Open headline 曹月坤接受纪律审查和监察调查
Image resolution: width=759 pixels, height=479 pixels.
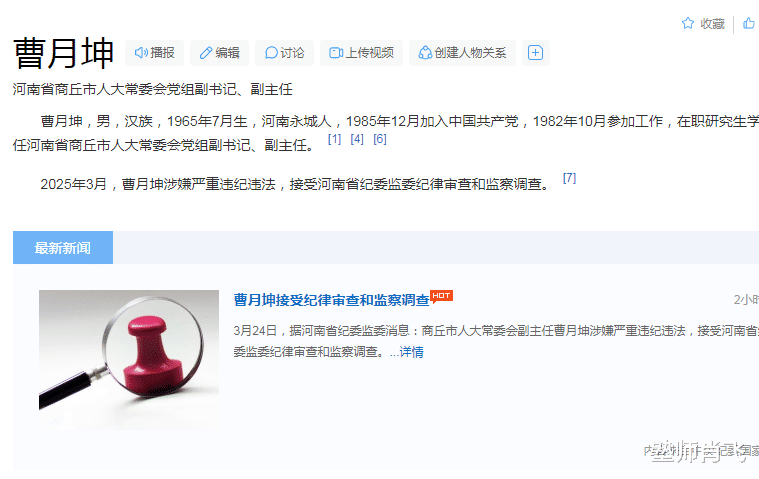[x=332, y=300]
